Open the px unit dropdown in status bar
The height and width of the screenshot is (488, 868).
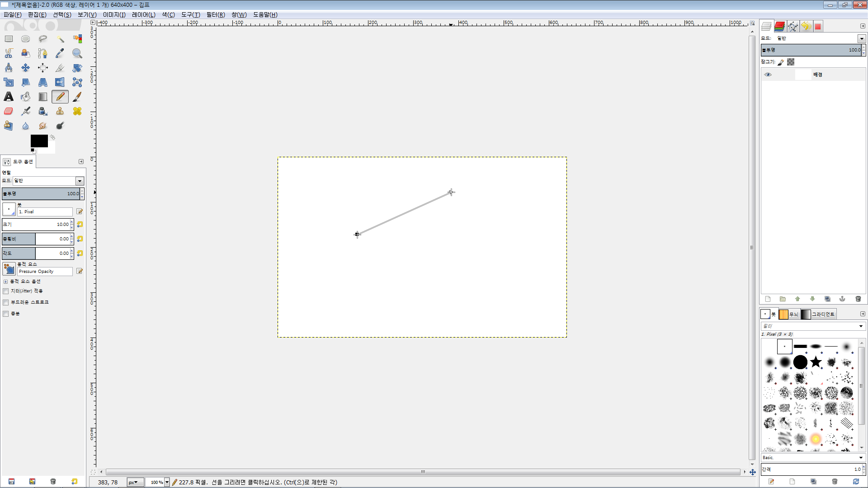(x=135, y=482)
